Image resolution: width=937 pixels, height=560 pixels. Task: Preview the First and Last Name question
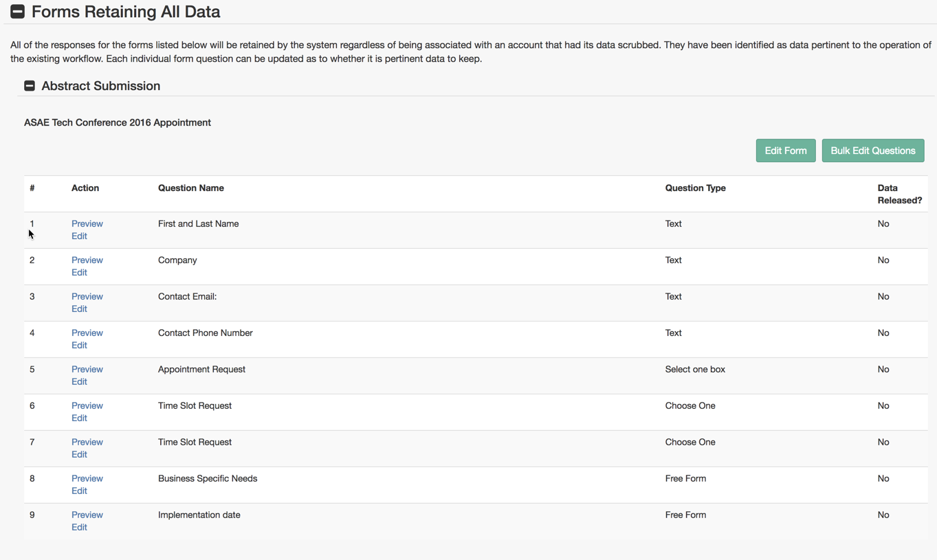(x=87, y=224)
